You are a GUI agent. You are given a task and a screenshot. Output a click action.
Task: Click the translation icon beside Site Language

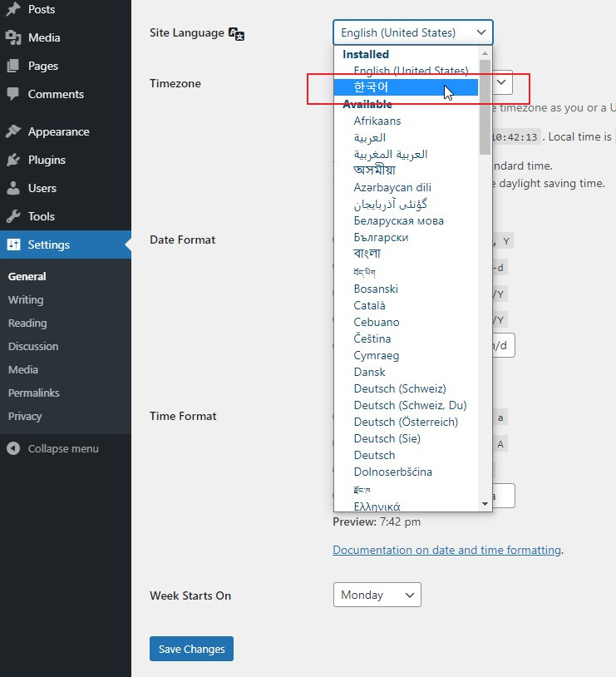237,33
